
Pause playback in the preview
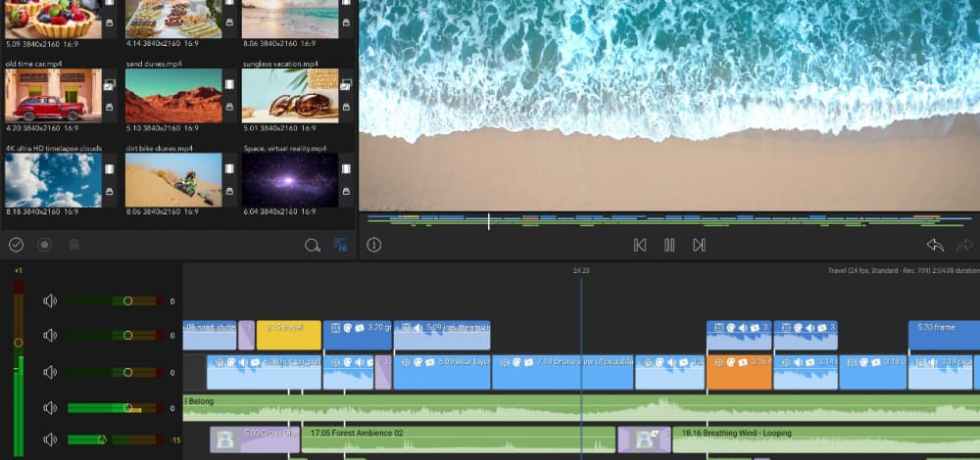pos(669,245)
